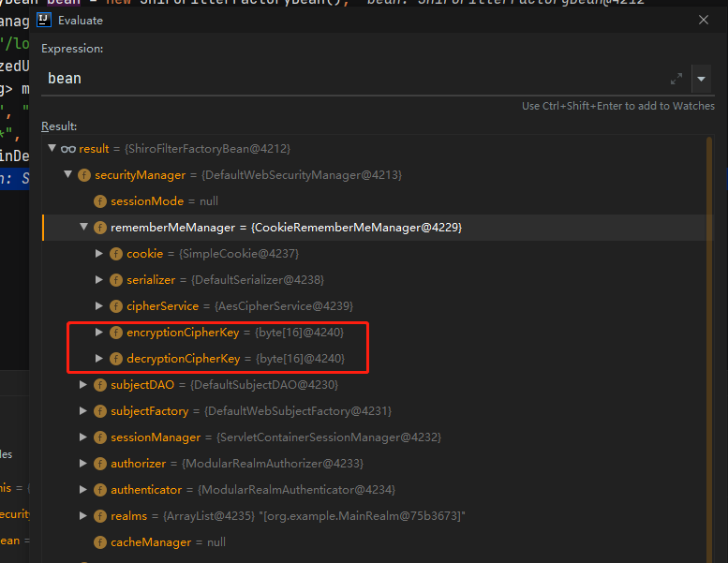Expand the serializer DefaultSerializer node
Screen dimensions: 728x563
click(100, 280)
